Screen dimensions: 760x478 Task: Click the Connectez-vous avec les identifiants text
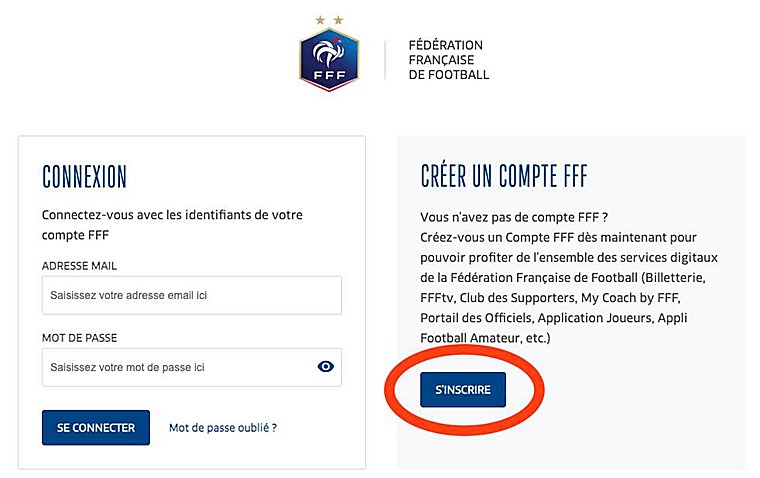[172, 224]
